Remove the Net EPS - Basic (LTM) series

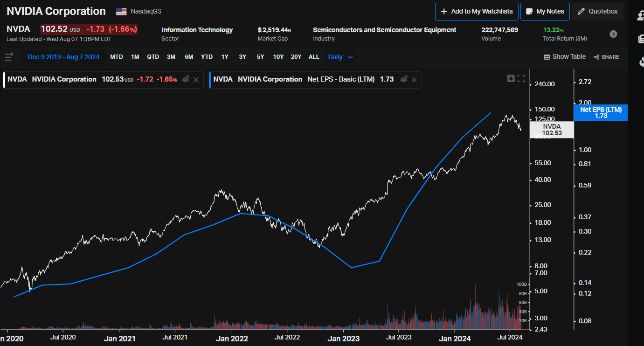(414, 80)
